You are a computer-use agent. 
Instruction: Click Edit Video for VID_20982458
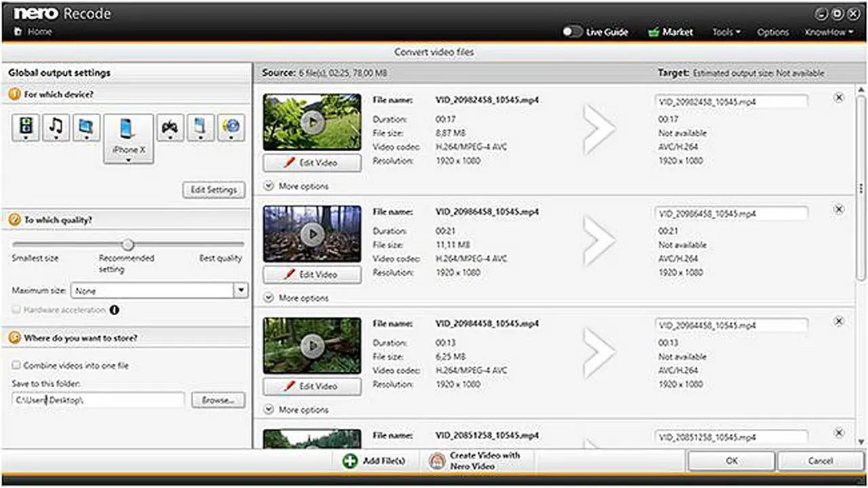tap(312, 163)
